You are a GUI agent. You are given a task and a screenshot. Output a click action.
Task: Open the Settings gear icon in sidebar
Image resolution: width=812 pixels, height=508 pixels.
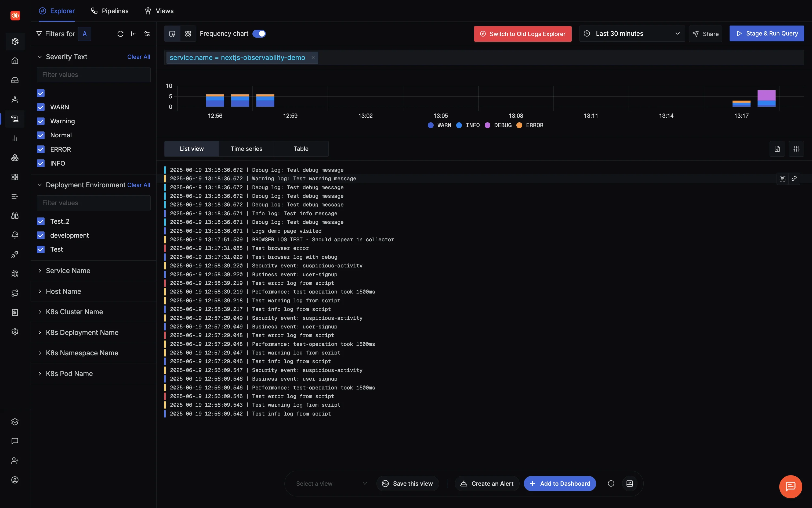[x=15, y=332]
